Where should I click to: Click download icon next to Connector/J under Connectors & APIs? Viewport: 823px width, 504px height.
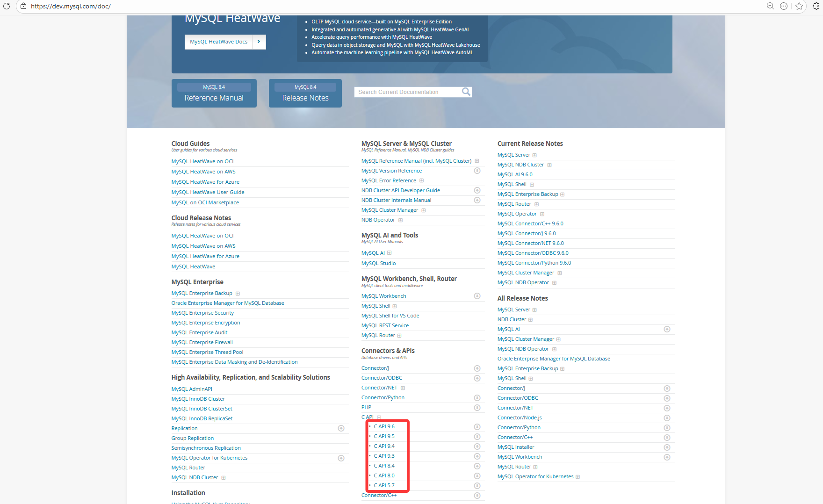(x=477, y=368)
